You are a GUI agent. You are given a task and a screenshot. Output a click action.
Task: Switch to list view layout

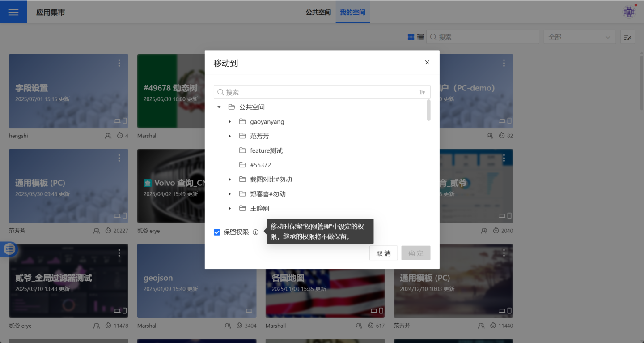[x=420, y=37]
